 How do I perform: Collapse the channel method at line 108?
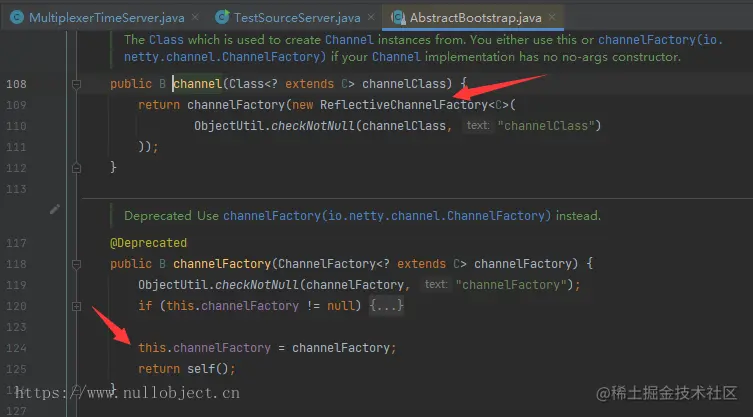[x=76, y=84]
